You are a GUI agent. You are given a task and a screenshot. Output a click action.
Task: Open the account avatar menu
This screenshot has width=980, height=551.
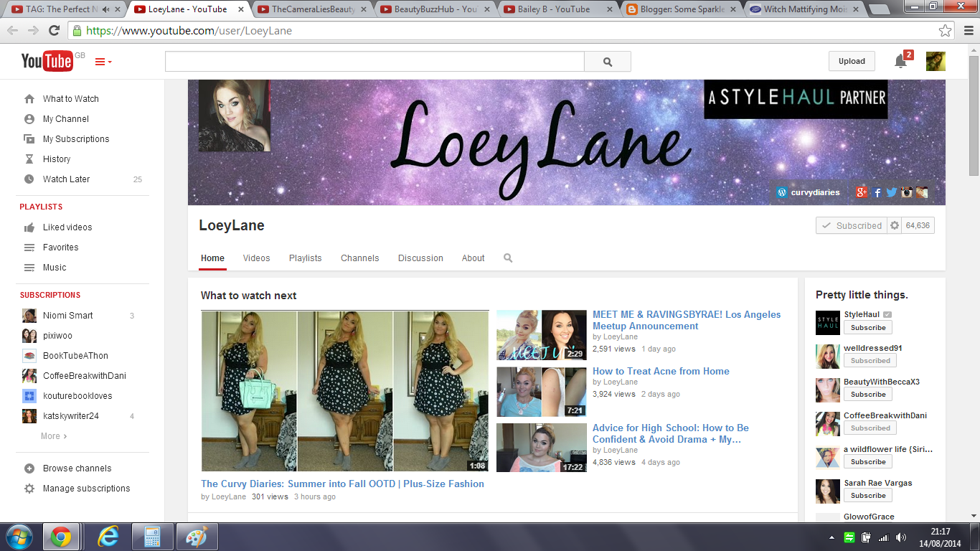click(936, 62)
